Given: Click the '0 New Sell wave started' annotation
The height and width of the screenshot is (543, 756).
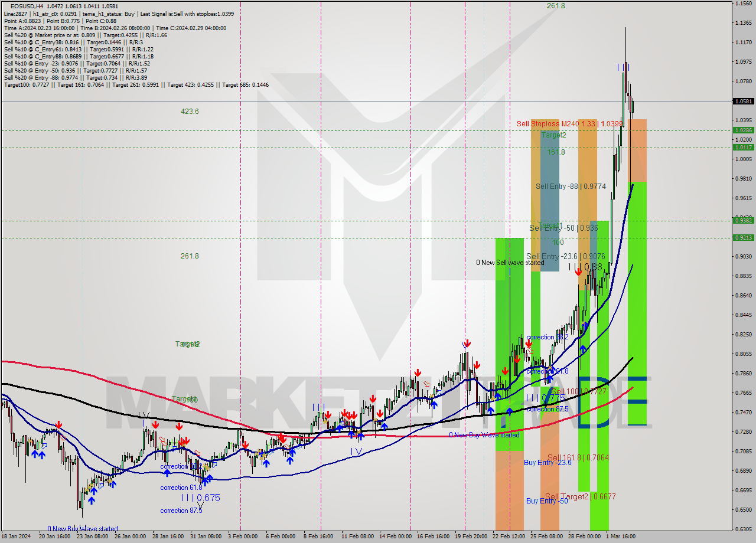Looking at the screenshot, I should click(x=510, y=263).
